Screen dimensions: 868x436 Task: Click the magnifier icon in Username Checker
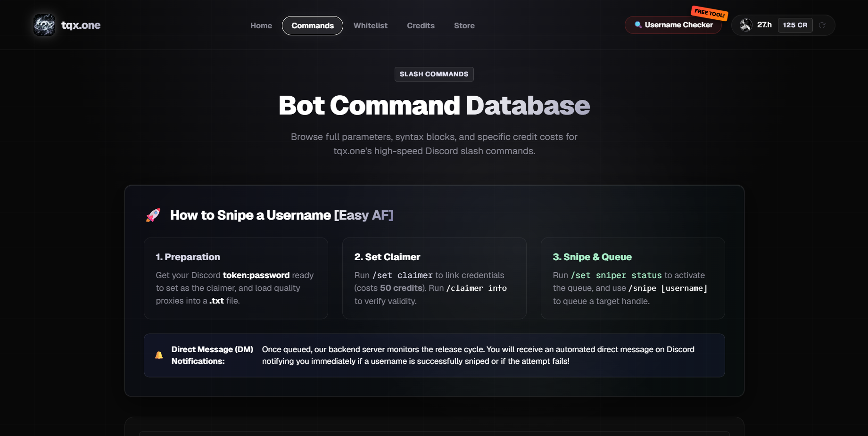pos(638,25)
